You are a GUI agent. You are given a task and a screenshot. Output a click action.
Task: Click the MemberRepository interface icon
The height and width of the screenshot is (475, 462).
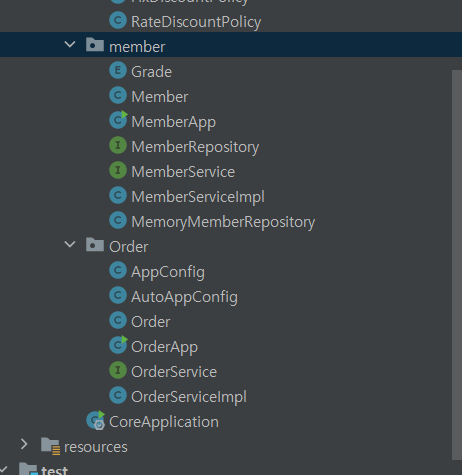(118, 145)
